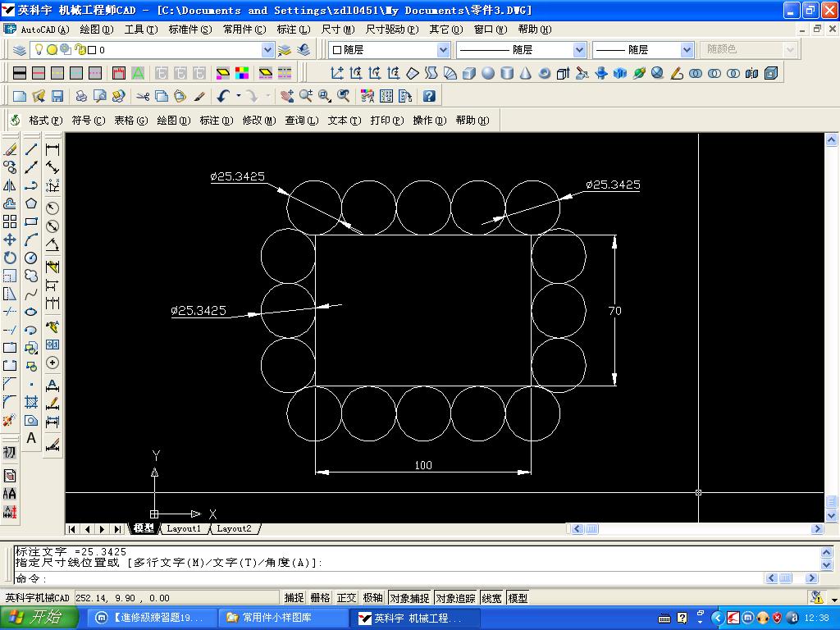The image size is (840, 630).
Task: Open the 标注(D) menu in lower menu bar
Action: tap(216, 120)
